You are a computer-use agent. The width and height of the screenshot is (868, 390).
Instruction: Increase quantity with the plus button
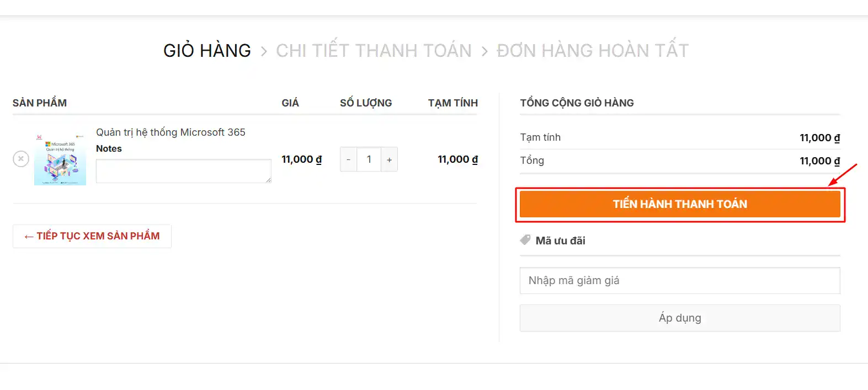389,159
